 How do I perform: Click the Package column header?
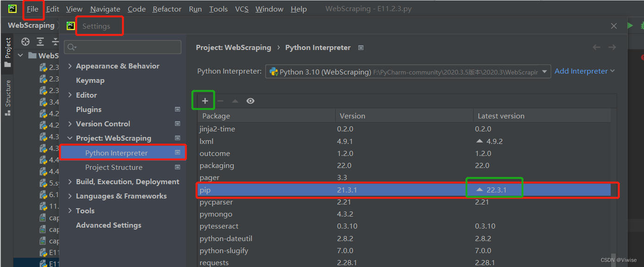pos(266,116)
